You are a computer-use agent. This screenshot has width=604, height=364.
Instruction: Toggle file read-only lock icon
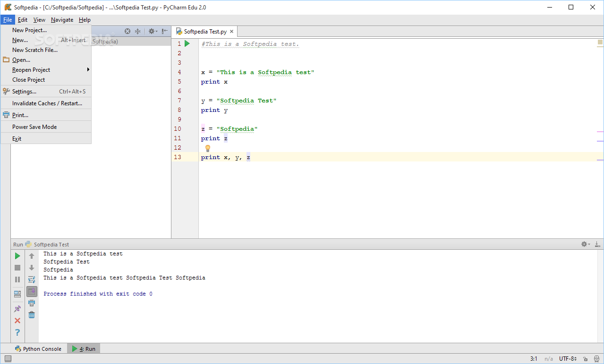tap(585, 359)
